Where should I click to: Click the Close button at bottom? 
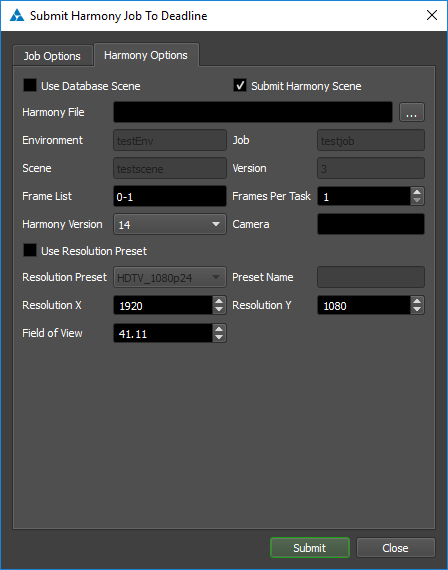tap(396, 548)
